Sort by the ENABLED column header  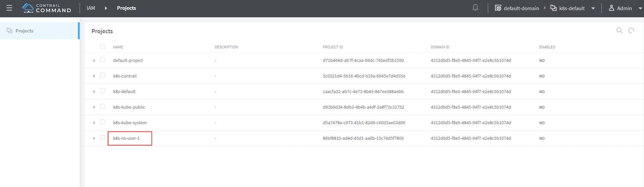pos(547,47)
